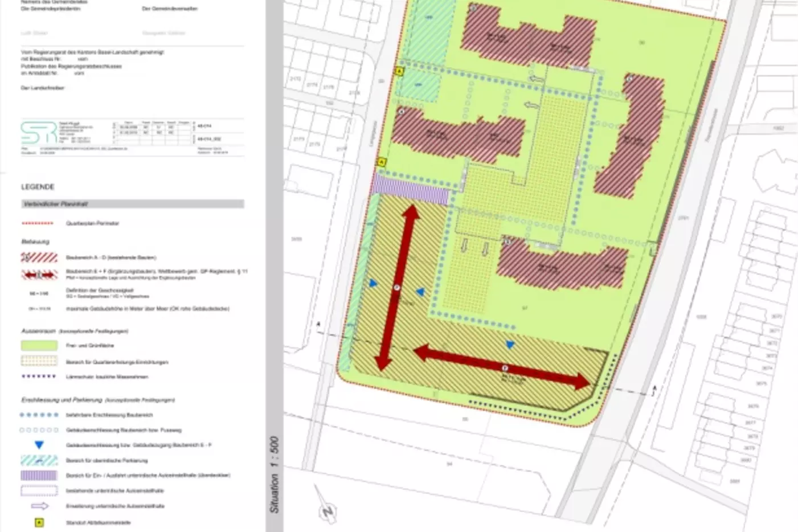
Task: Select the gray Verbindlicher Planinhalt header bar
Action: coord(133,204)
